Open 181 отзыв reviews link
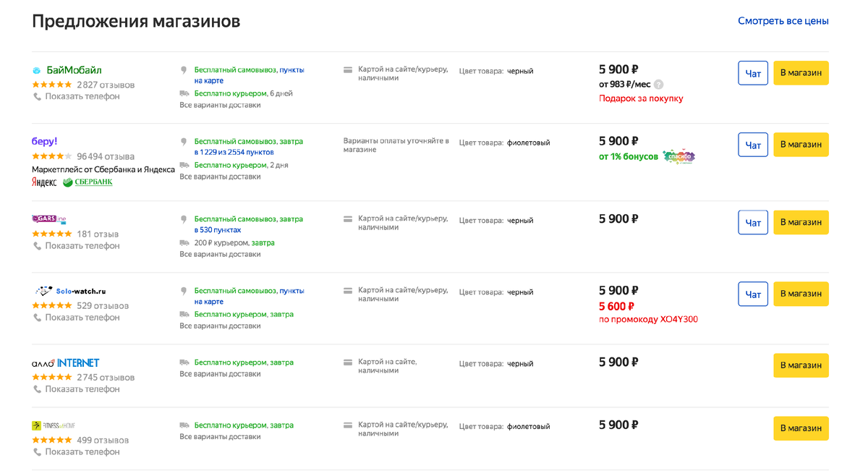868x471 pixels. coord(98,234)
